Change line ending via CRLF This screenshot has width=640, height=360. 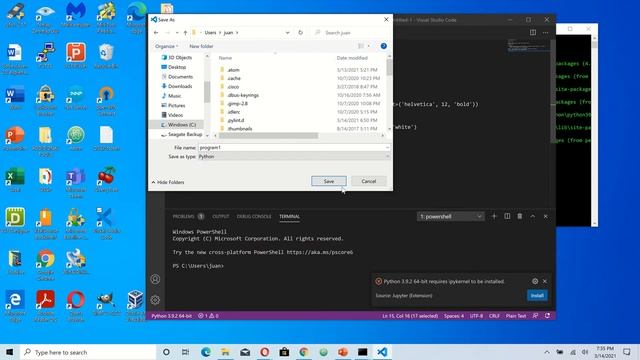(x=494, y=316)
